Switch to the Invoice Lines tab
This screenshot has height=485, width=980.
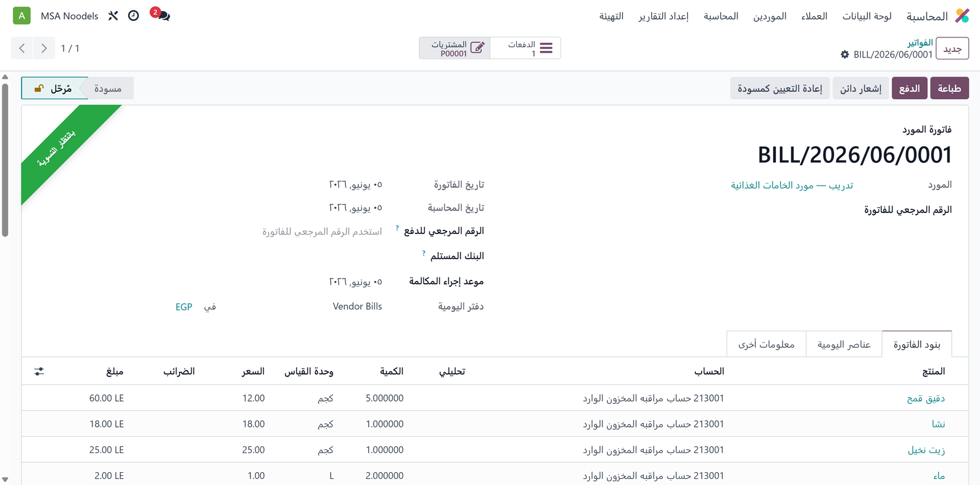coord(917,344)
